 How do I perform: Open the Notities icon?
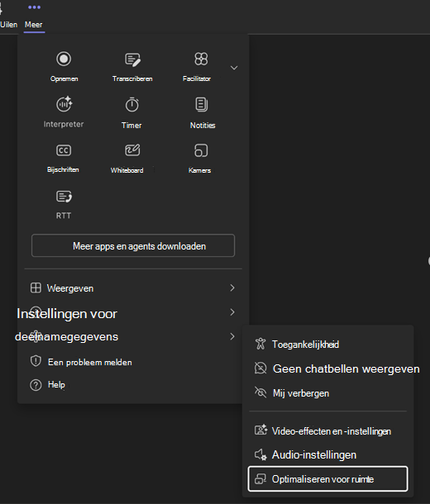click(x=201, y=104)
